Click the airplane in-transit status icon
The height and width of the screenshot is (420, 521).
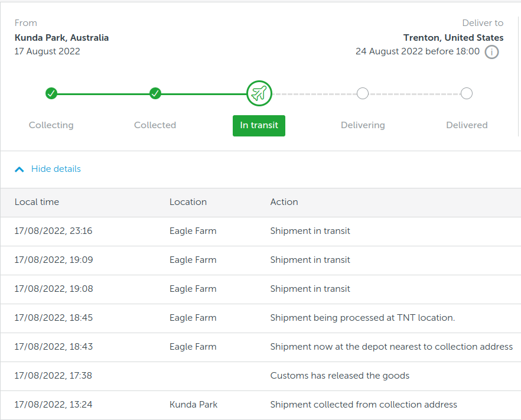point(259,93)
